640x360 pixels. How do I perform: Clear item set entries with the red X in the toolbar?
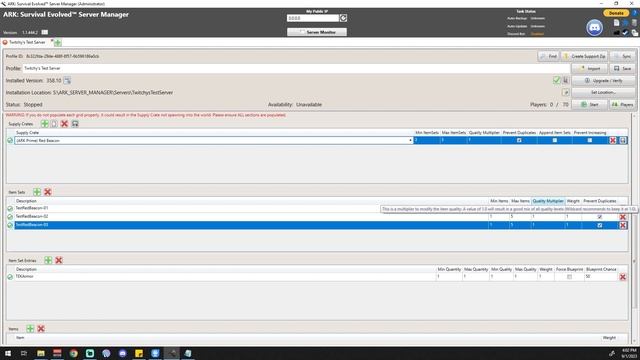point(59,260)
